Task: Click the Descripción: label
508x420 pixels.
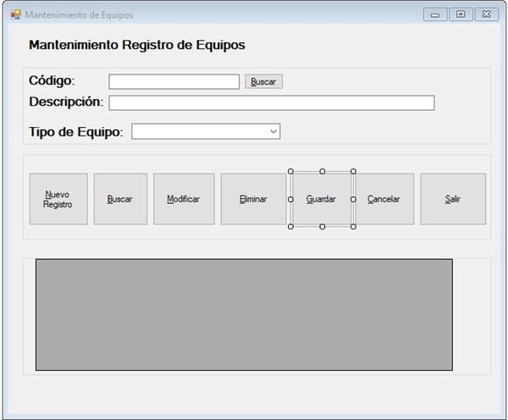Action: (66, 102)
